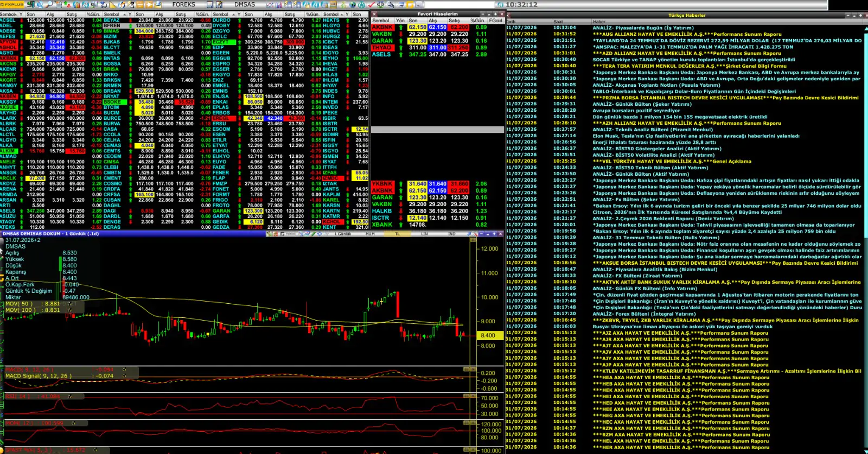Click the FGold column header in Favori Hisselerim
Screen dimensions: 868x454
(x=496, y=21)
